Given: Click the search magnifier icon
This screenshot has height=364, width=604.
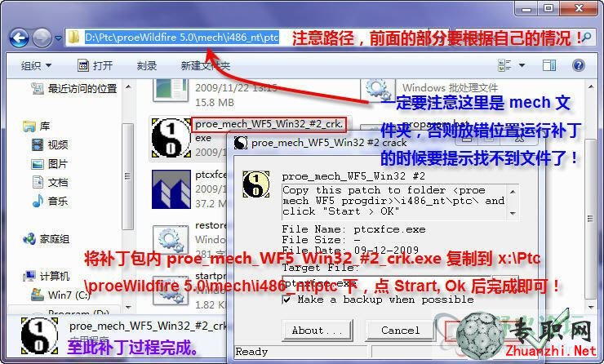Looking at the screenshot, I should [586, 38].
